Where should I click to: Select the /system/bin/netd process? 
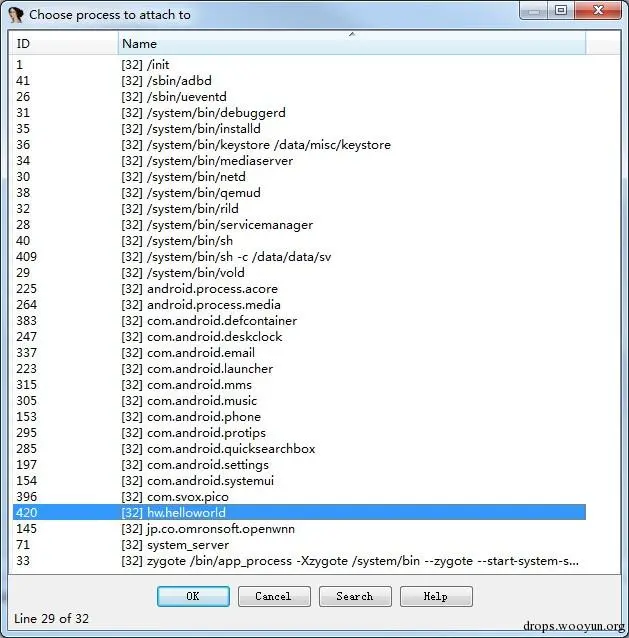click(x=299, y=177)
